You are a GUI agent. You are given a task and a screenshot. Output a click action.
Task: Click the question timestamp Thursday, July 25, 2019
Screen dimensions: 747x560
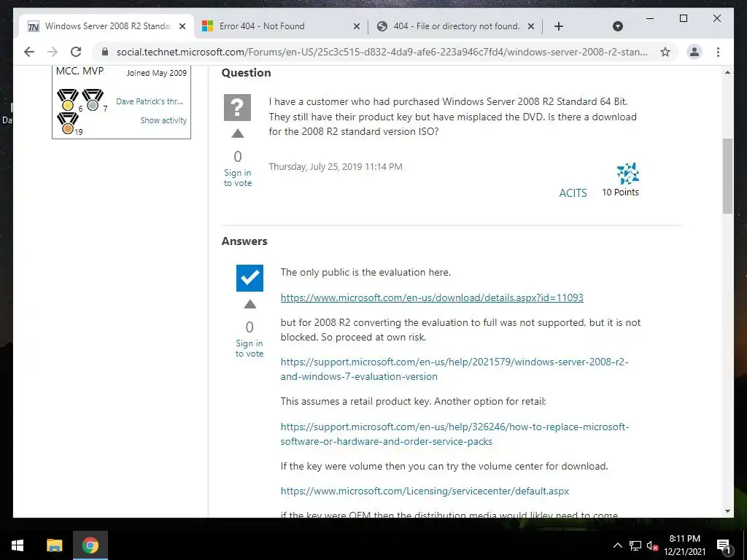[336, 167]
